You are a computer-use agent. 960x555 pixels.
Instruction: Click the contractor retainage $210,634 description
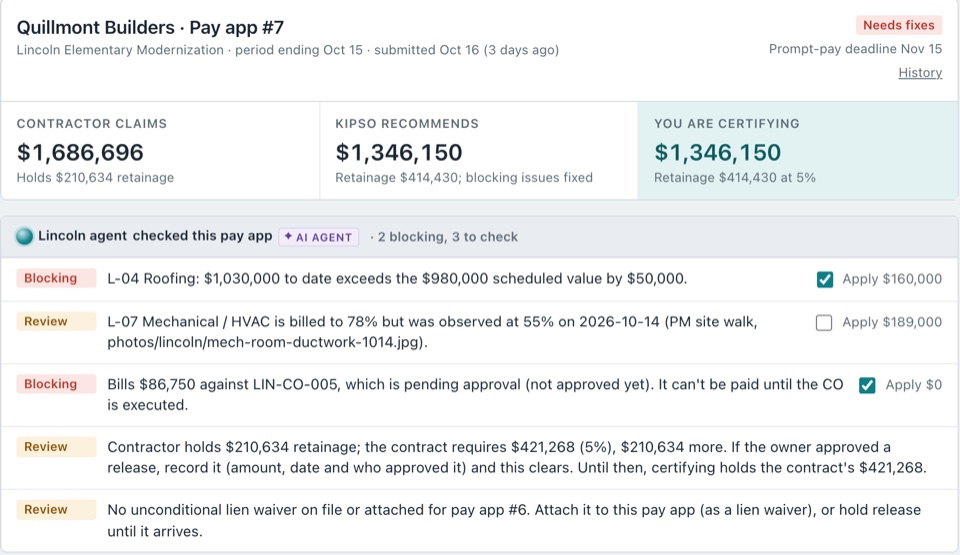pyautogui.click(x=517, y=457)
